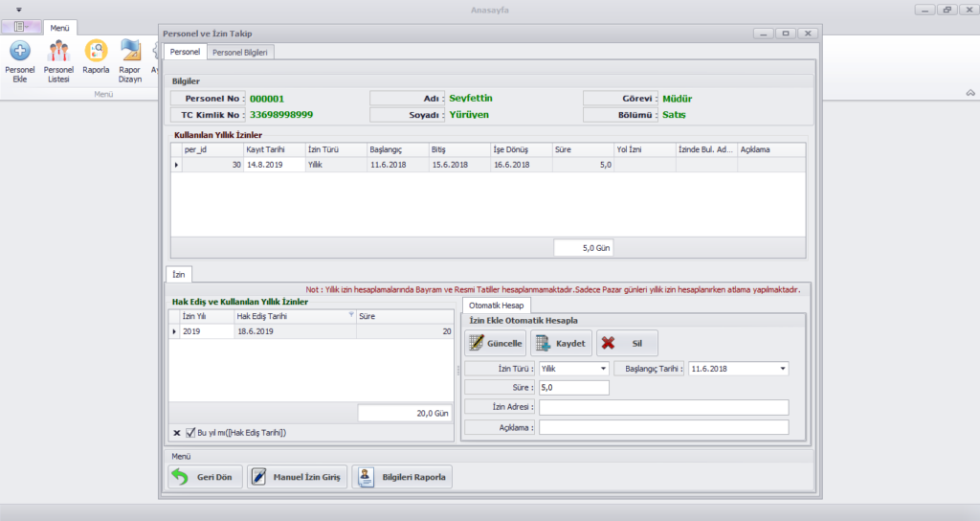
Task: Go back using Geri Dön
Action: pos(205,477)
